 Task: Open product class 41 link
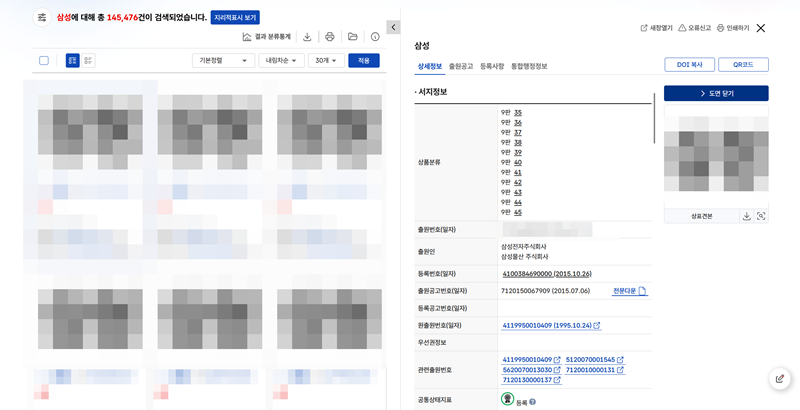click(x=518, y=172)
